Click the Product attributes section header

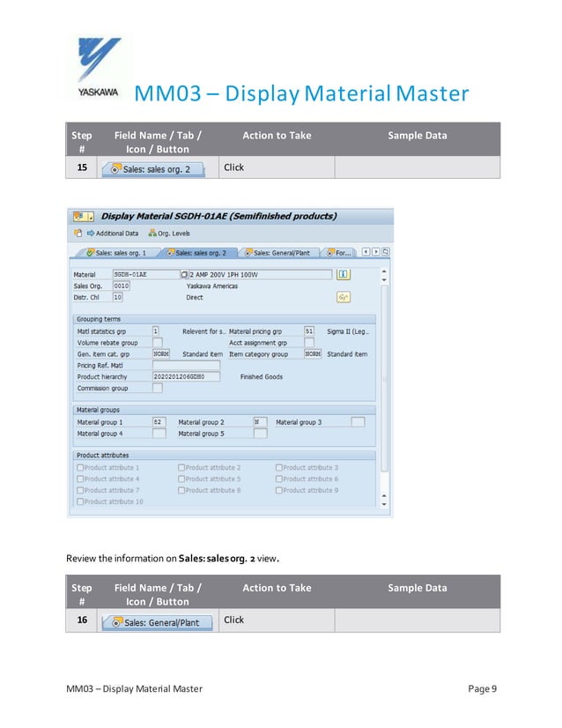tap(225, 455)
